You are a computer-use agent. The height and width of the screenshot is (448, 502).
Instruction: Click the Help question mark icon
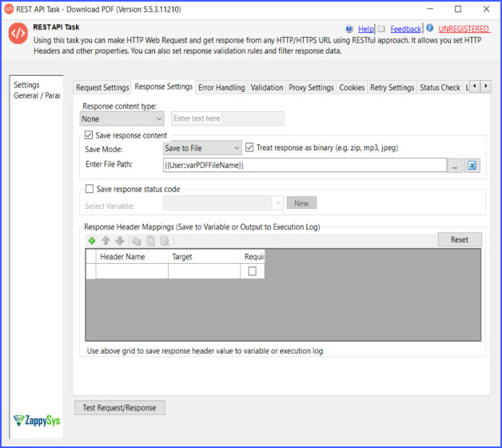click(349, 29)
